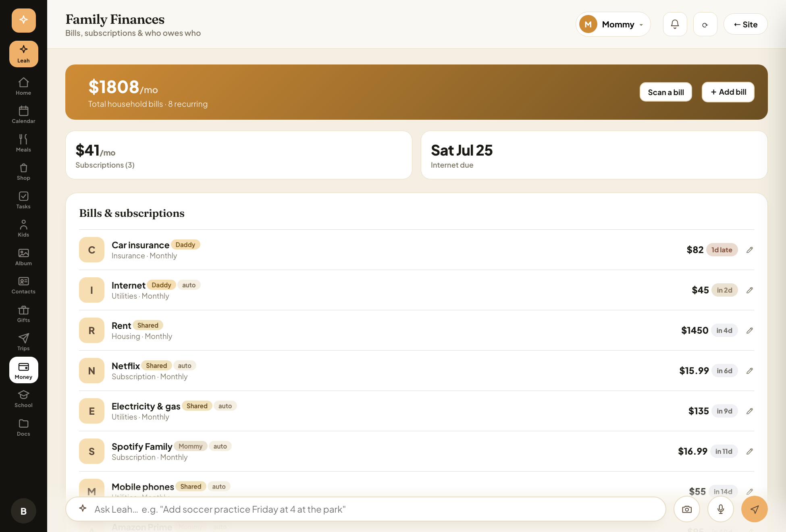Open the Gifts section
The width and height of the screenshot is (786, 532).
[23, 314]
